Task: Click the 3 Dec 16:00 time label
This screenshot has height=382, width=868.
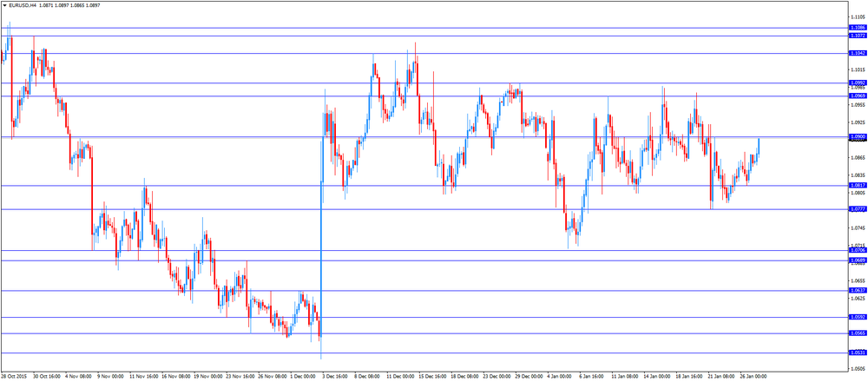Action: (336, 376)
